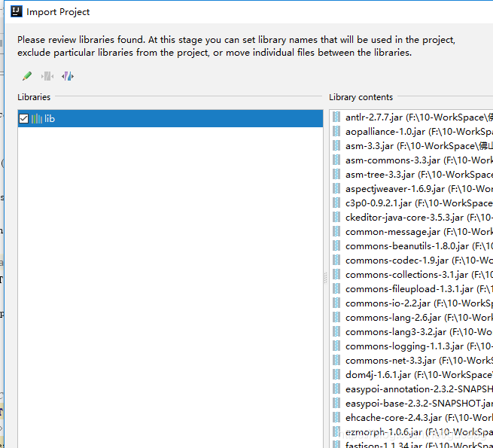The height and width of the screenshot is (448, 493).
Task: Click jar icon beside commons-logging-1.1.3.jar
Action: 336,346
